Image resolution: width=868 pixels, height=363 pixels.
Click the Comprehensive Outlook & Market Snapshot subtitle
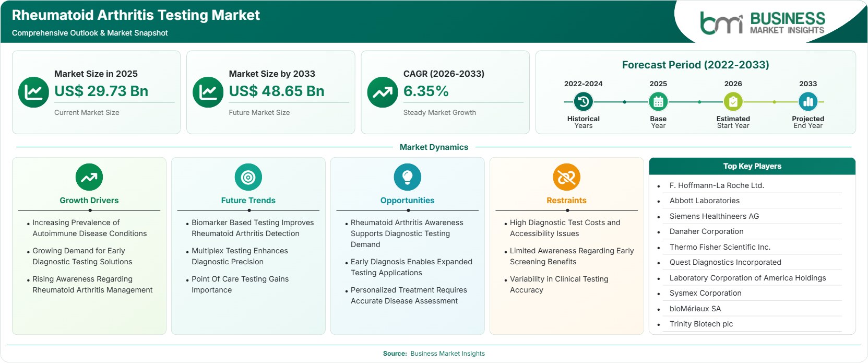(x=90, y=33)
